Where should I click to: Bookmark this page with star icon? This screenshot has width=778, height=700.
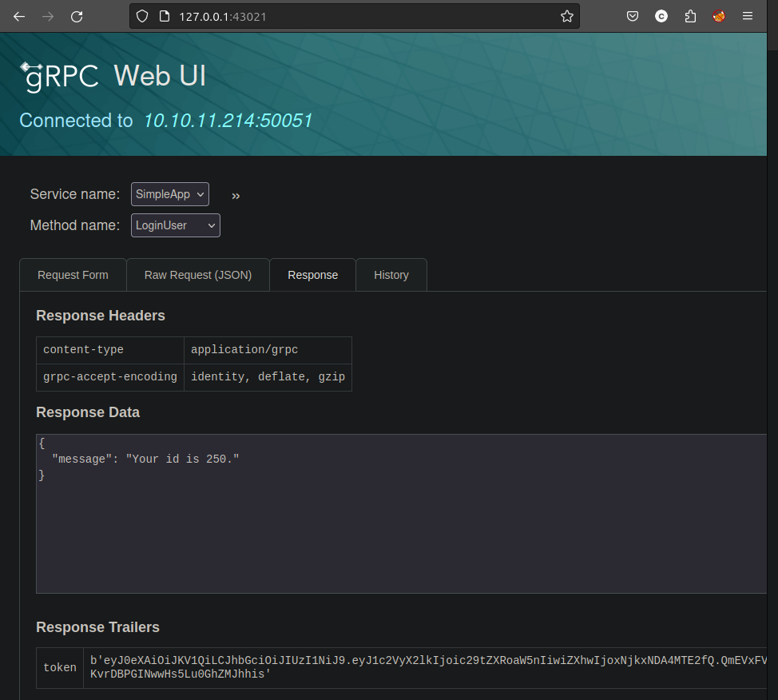[567, 16]
